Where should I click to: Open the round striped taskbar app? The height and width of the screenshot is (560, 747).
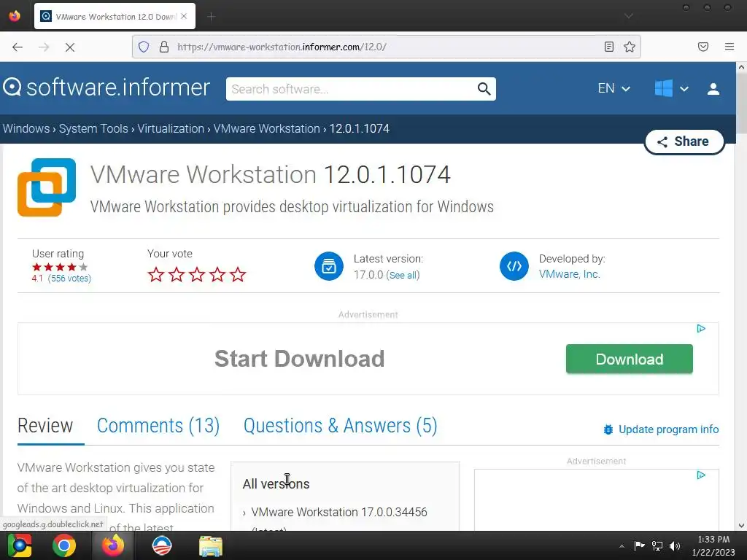point(161,545)
